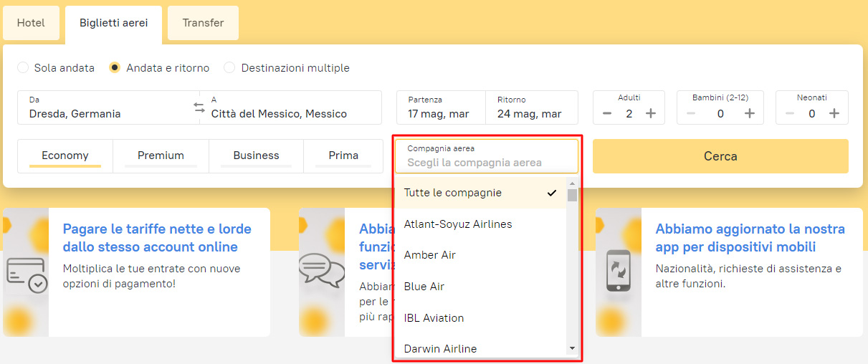Choose Destinazioni multiple trip type
Viewport: 868px width, 364px height.
click(229, 68)
